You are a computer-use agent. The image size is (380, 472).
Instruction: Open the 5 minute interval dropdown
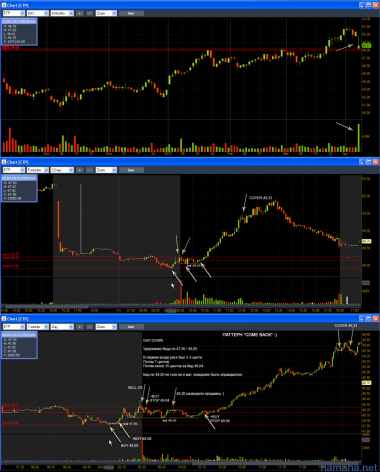tap(38, 170)
